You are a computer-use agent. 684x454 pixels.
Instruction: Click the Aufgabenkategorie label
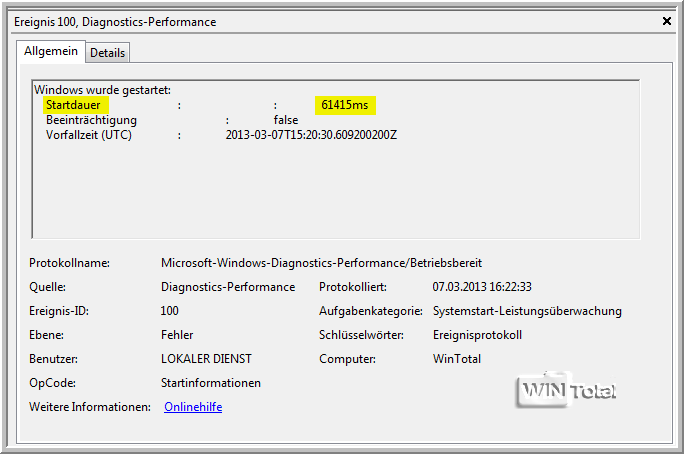tap(371, 311)
